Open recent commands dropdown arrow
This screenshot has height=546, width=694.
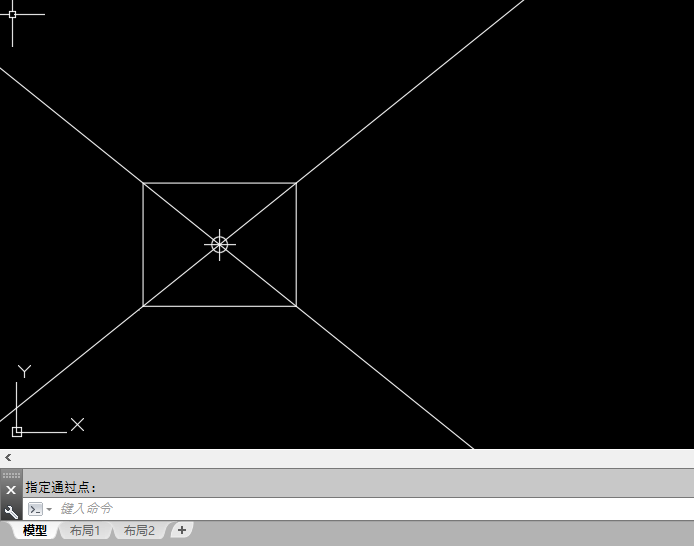click(49, 509)
